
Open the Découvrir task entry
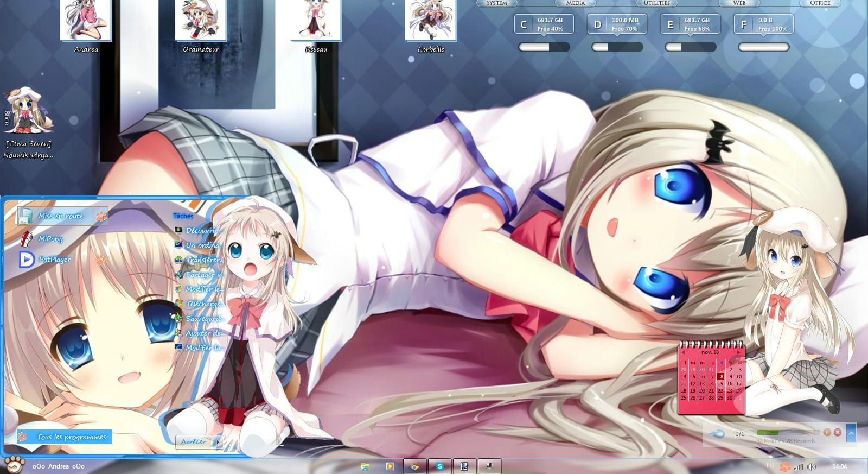pos(199,230)
